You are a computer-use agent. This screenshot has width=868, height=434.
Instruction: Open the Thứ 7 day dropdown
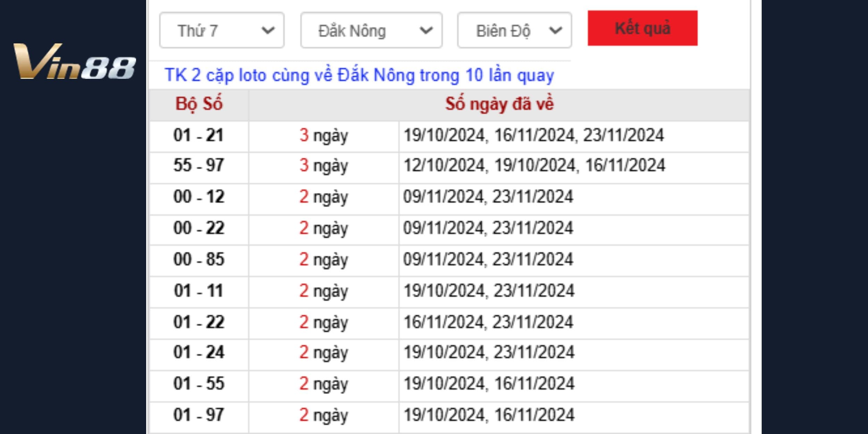[x=222, y=30]
